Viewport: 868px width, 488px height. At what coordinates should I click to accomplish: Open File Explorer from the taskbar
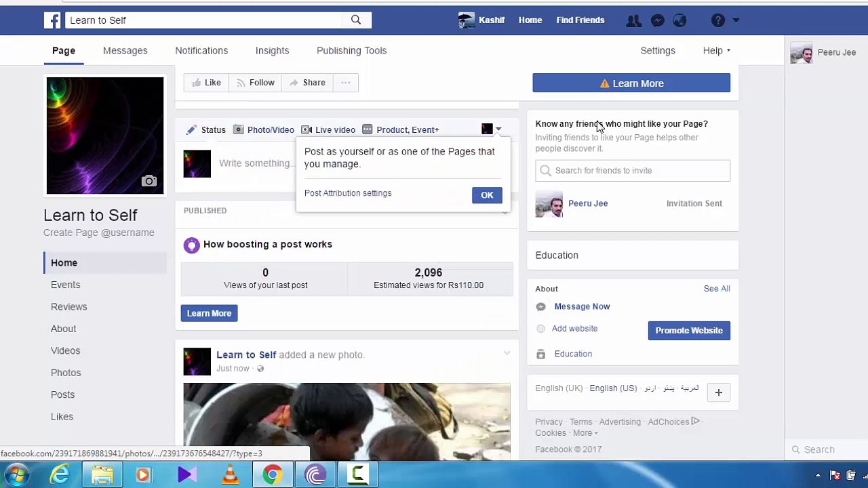pos(102,475)
